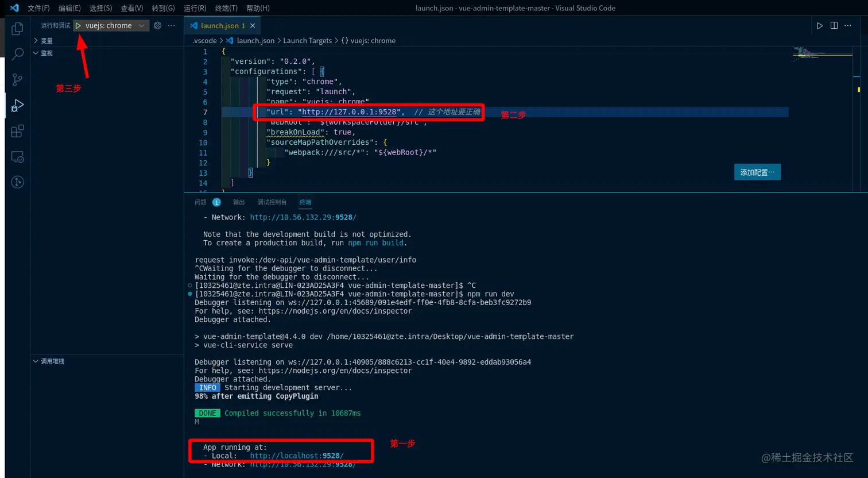This screenshot has height=478, width=868.
Task: Open the 帮助(H) menu
Action: tap(258, 8)
